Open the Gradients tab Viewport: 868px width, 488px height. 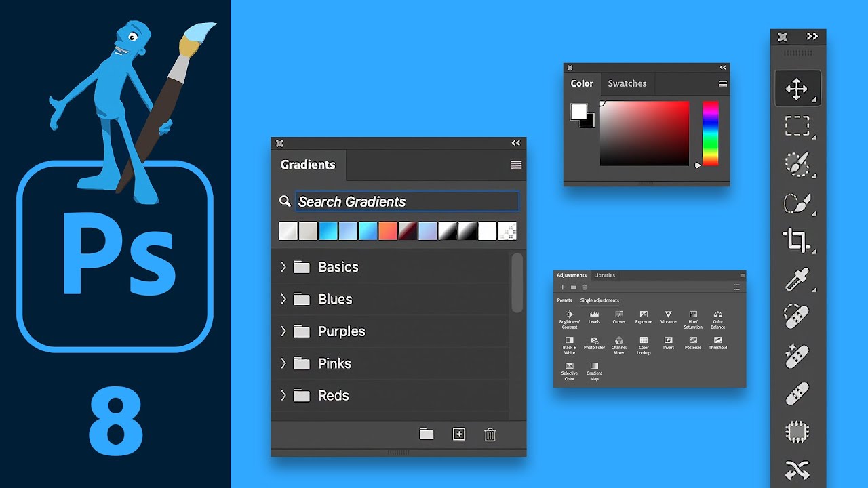[308, 165]
